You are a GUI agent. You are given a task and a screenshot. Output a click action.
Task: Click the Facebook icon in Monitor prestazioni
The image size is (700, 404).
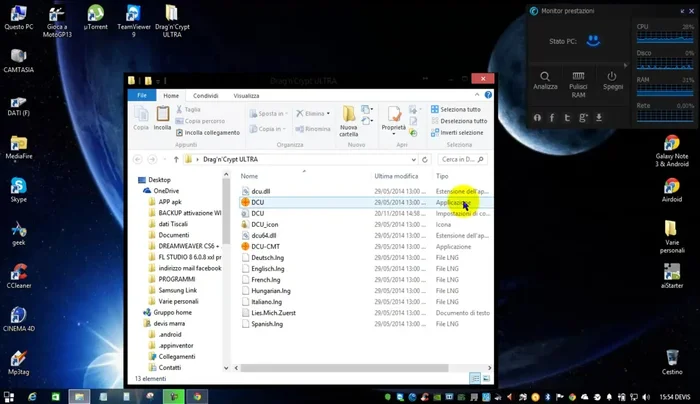[552, 117]
